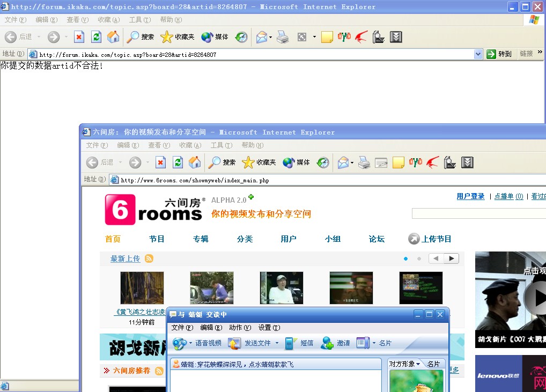This screenshot has width=546, height=392.
Task: Select the 专辑 tab on the 6rooms navigation
Action: (201, 239)
